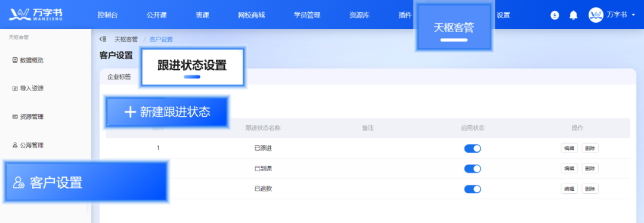This screenshot has width=644, height=223.
Task: Open 设置 in top navigation
Action: click(503, 15)
